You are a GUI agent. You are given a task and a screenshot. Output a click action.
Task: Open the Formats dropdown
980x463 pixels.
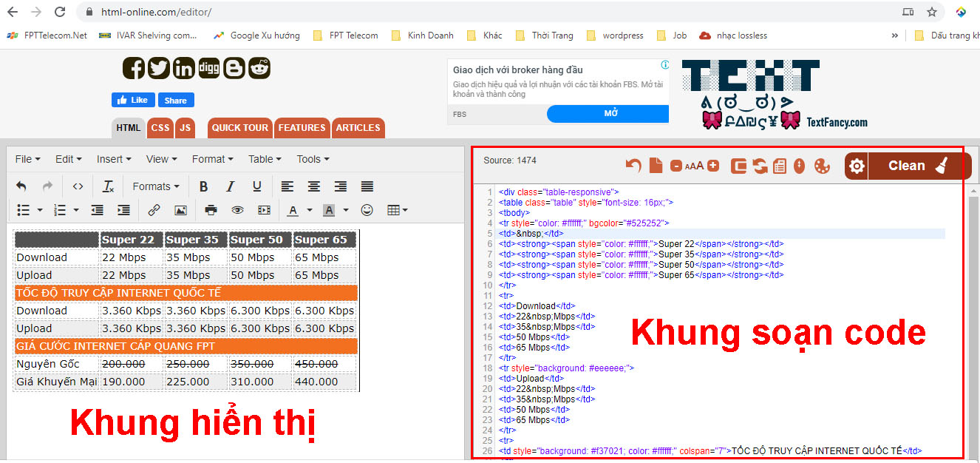click(156, 186)
